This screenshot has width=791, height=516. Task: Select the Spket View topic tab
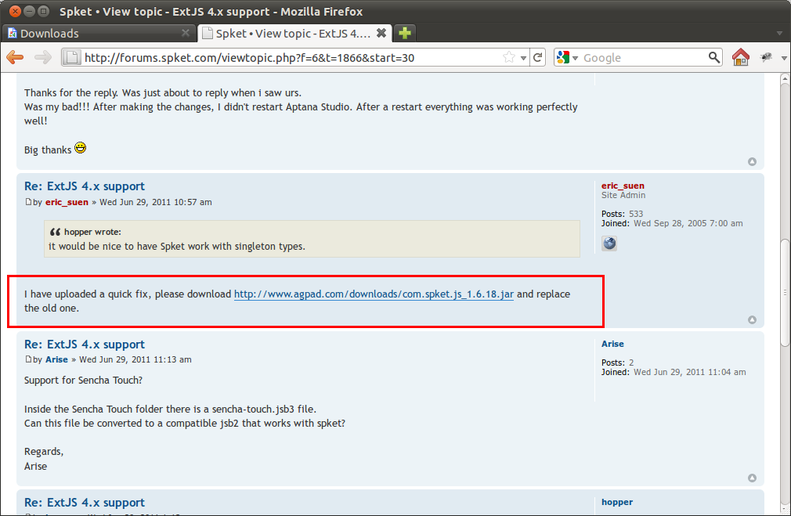coord(295,33)
